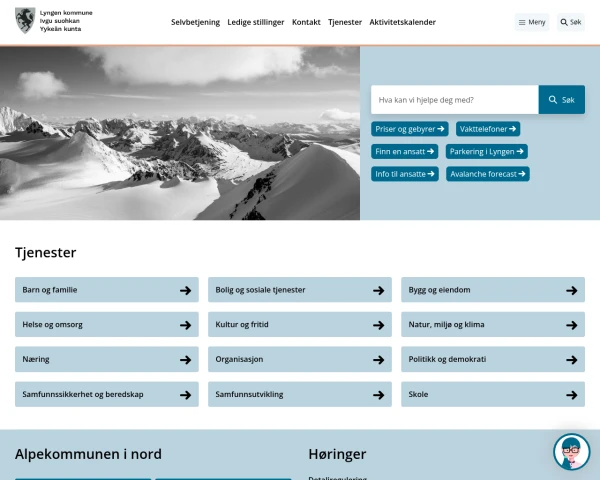600x480 pixels.
Task: Open the Samfunnsutvikling service text
Action: click(x=249, y=394)
